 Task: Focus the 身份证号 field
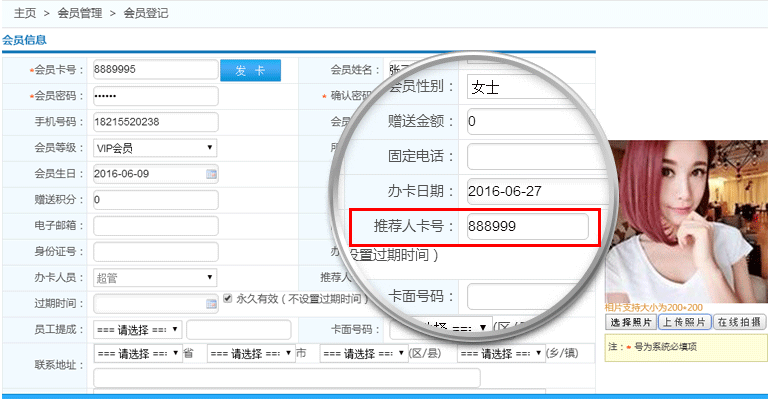click(x=155, y=252)
